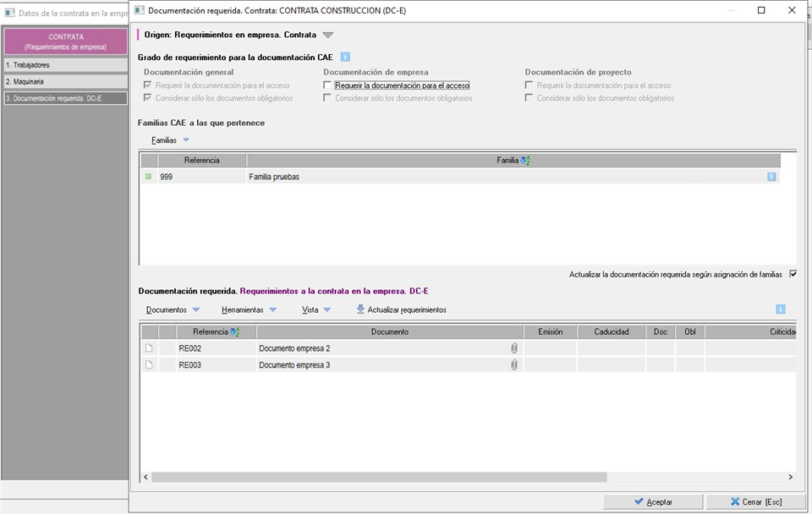Click the Aceptar button
The image size is (812, 514).
pos(652,501)
